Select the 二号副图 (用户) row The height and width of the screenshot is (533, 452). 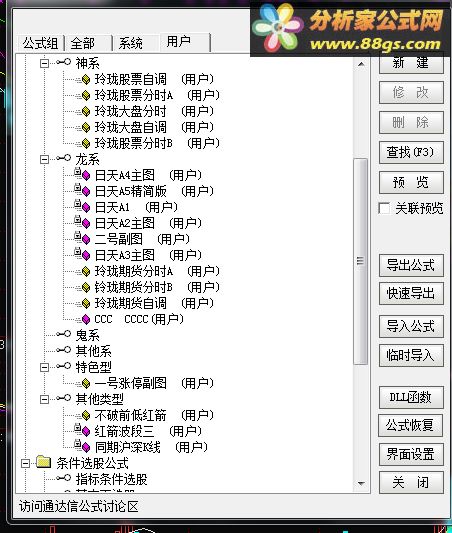[x=142, y=239]
